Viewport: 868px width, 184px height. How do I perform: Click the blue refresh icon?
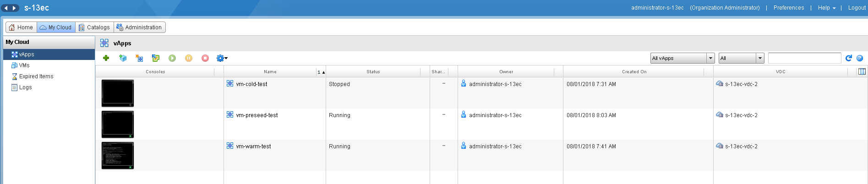point(848,58)
